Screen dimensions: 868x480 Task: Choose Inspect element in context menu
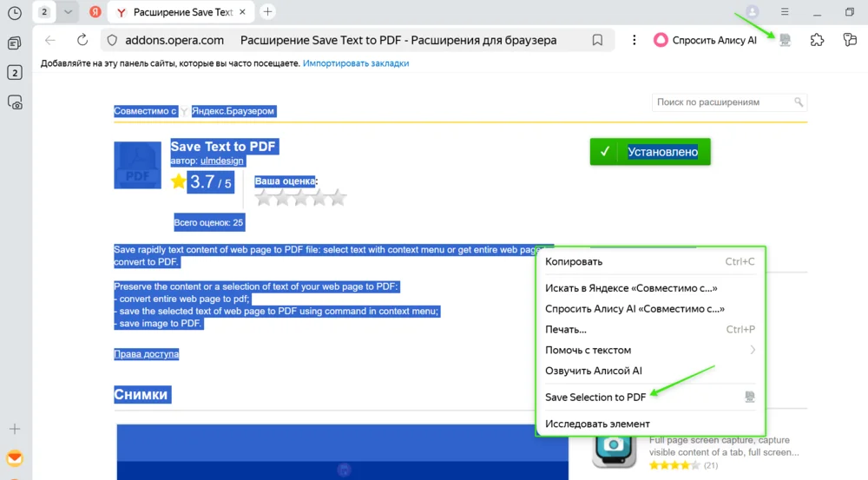650,424
